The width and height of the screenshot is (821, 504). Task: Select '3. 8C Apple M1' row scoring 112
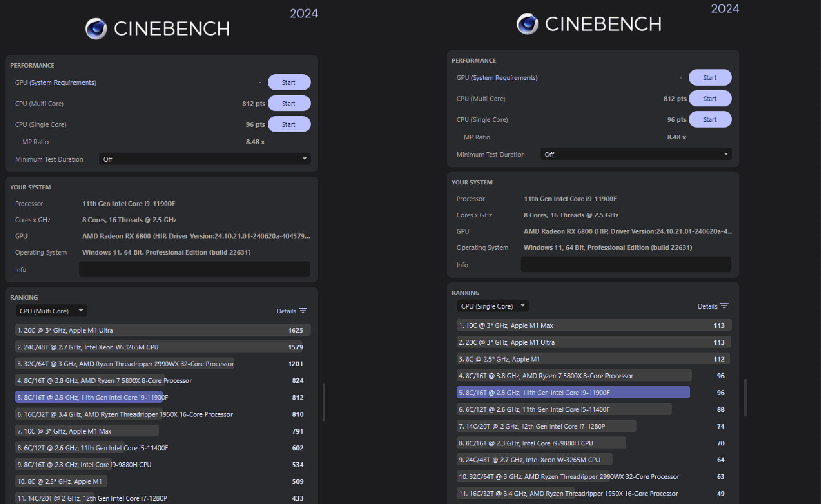coord(594,359)
